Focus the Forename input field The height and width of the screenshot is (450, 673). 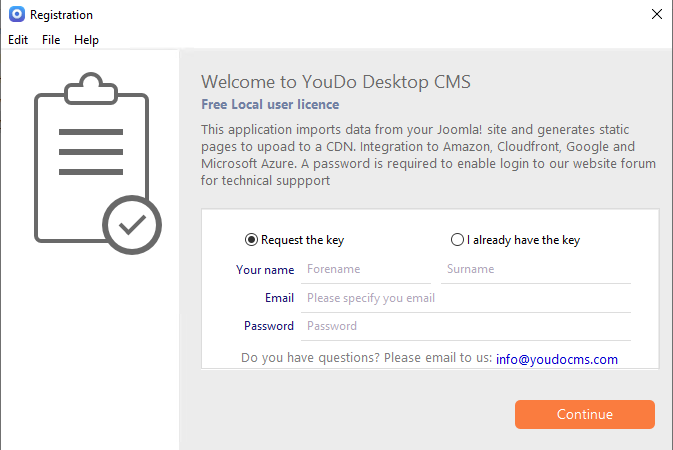point(366,269)
